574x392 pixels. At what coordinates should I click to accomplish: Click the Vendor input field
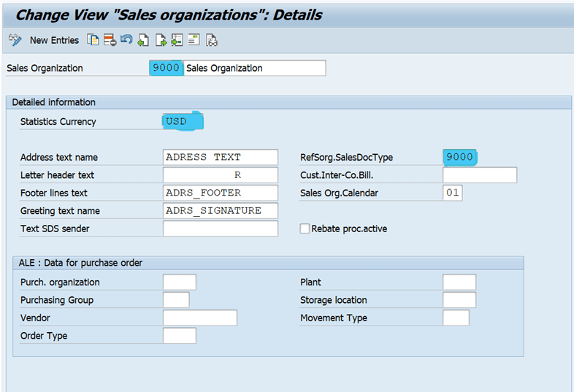tap(200, 318)
